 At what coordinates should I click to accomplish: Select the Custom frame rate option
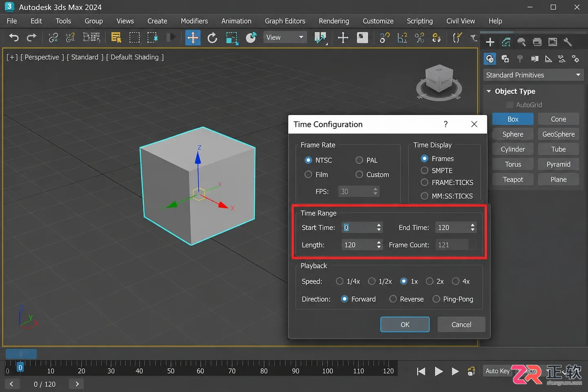[372, 174]
